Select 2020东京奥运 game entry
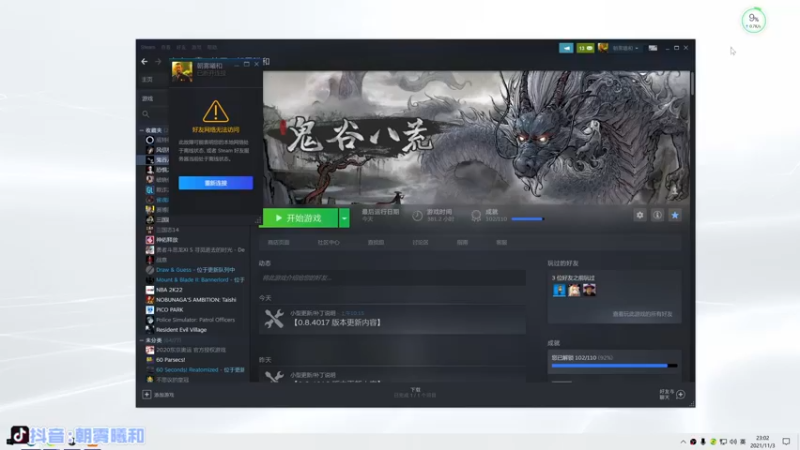The image size is (800, 450). point(190,350)
